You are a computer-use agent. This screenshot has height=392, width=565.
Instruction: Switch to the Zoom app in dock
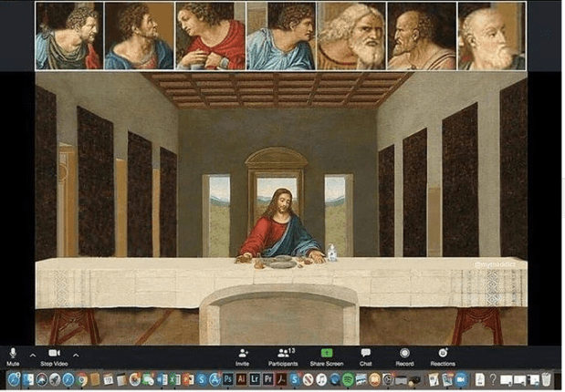461,380
